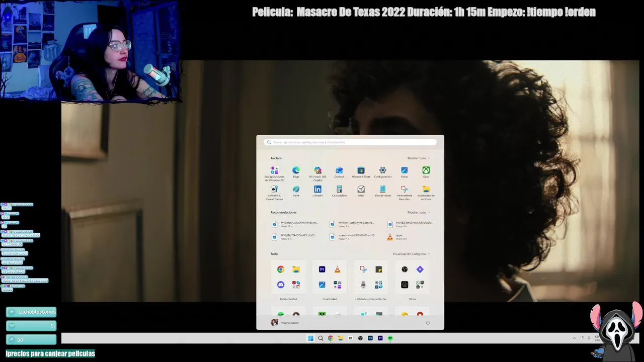The image size is (644, 362).
Task: Open Spotify from the taskbar
Action: [x=390, y=338]
